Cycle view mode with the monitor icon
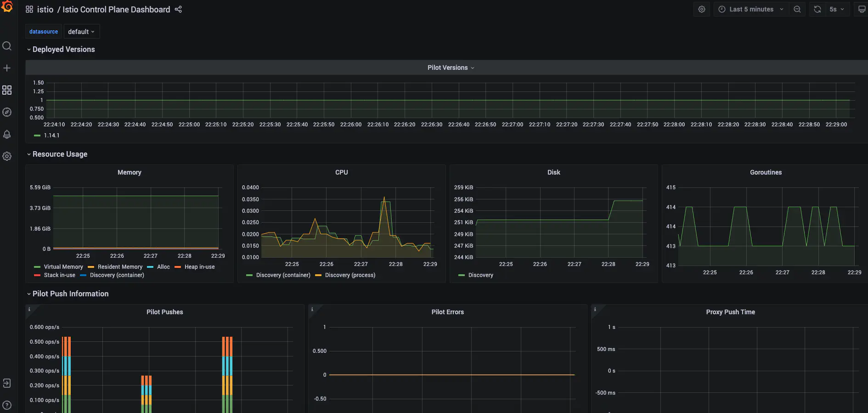The height and width of the screenshot is (413, 868). pyautogui.click(x=862, y=9)
